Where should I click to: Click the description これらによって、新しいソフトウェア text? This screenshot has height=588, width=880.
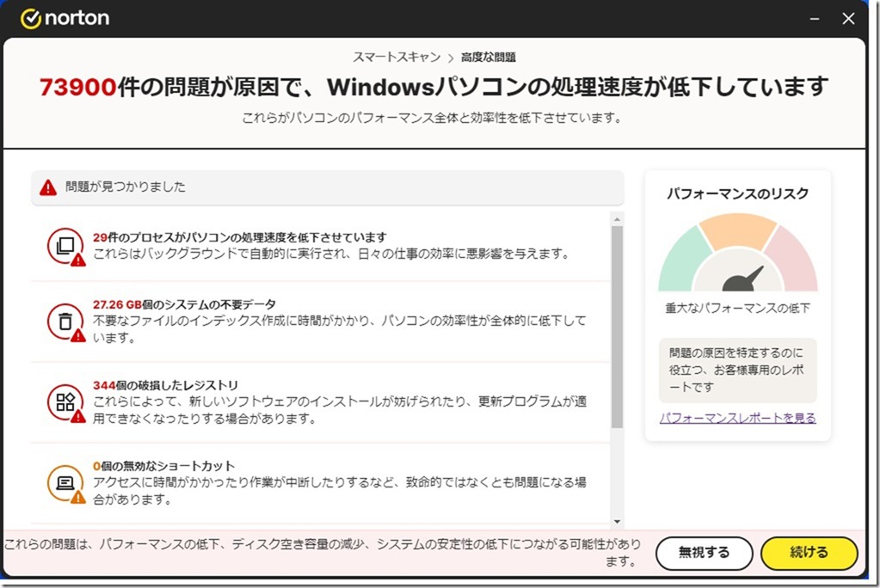[340, 410]
